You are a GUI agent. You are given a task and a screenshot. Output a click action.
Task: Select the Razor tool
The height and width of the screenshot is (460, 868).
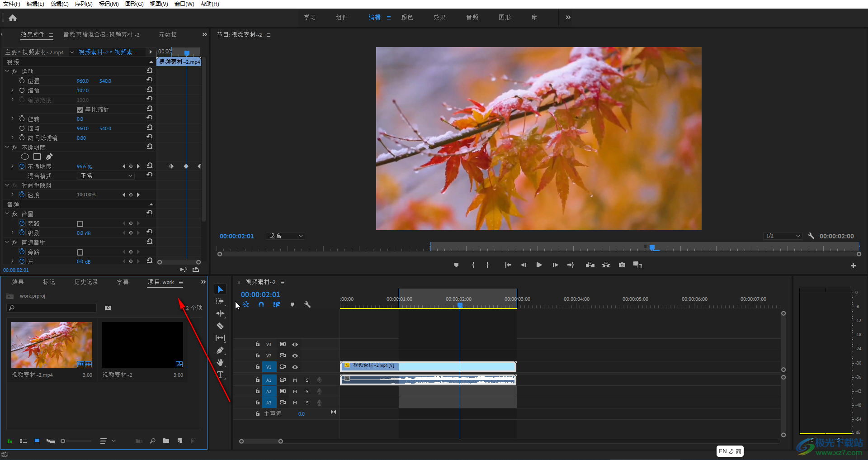(x=220, y=326)
